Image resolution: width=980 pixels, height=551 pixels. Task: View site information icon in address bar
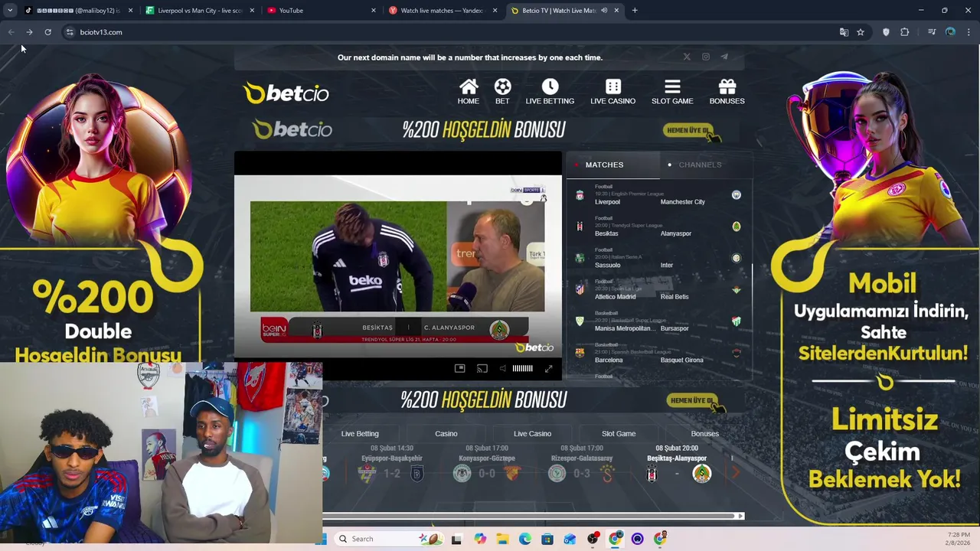[x=70, y=32]
